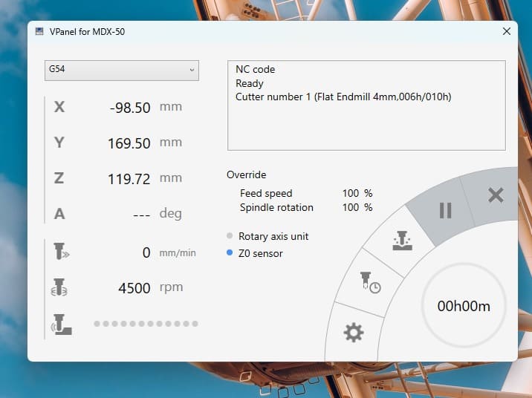Pause the operation with the pause button
Screen dimensions: 532x398
(x=445, y=211)
